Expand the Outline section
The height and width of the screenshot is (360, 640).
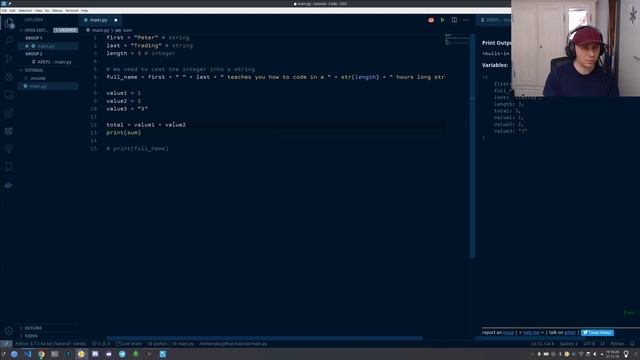coord(33,328)
